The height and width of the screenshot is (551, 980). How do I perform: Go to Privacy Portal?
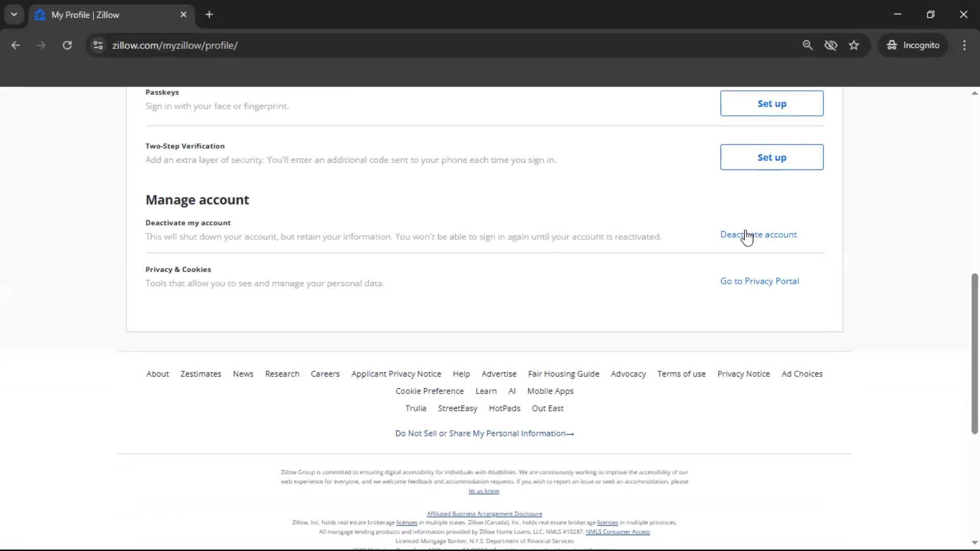759,281
